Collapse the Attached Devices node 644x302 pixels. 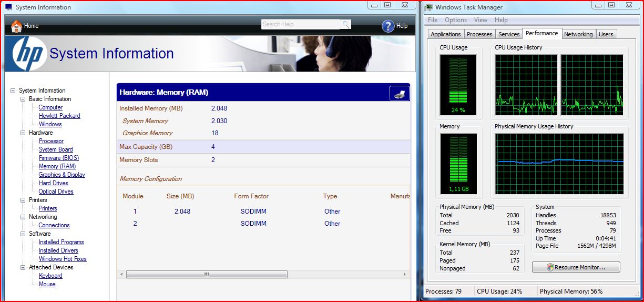point(23,267)
